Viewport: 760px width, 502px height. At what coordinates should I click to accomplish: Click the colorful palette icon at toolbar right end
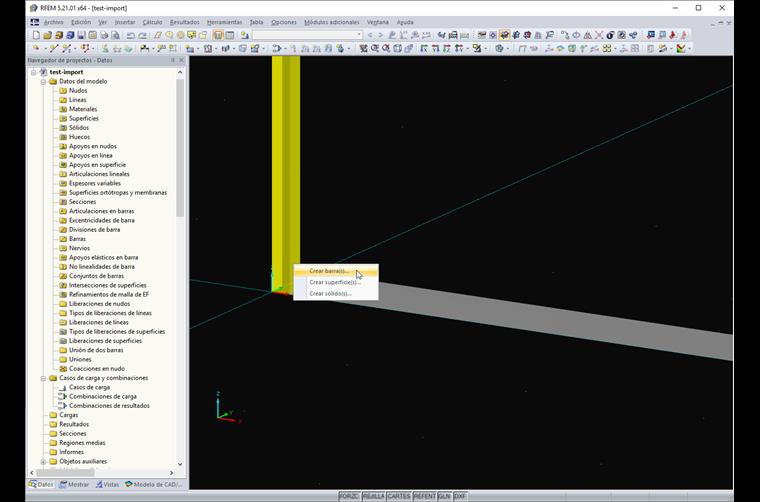coord(680,48)
